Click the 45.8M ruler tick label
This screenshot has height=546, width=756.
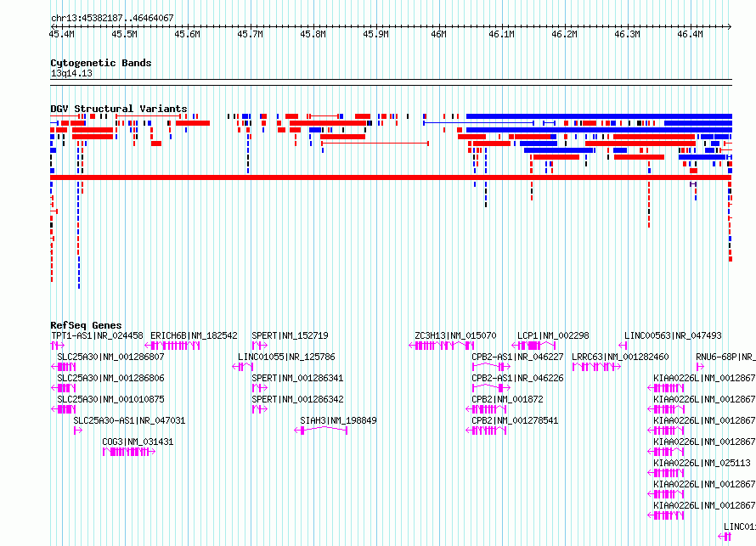coord(313,34)
